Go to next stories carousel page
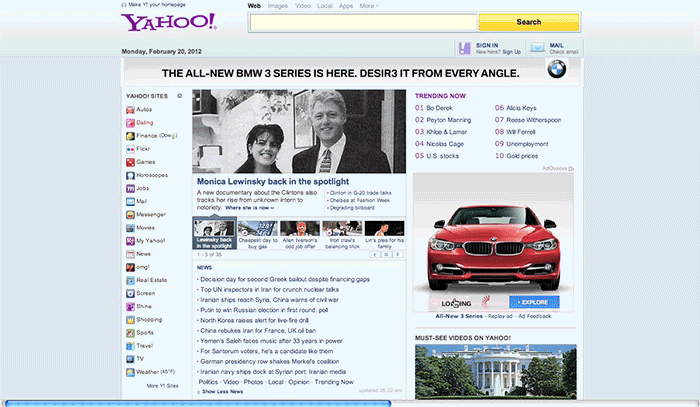The image size is (700, 407). (398, 255)
